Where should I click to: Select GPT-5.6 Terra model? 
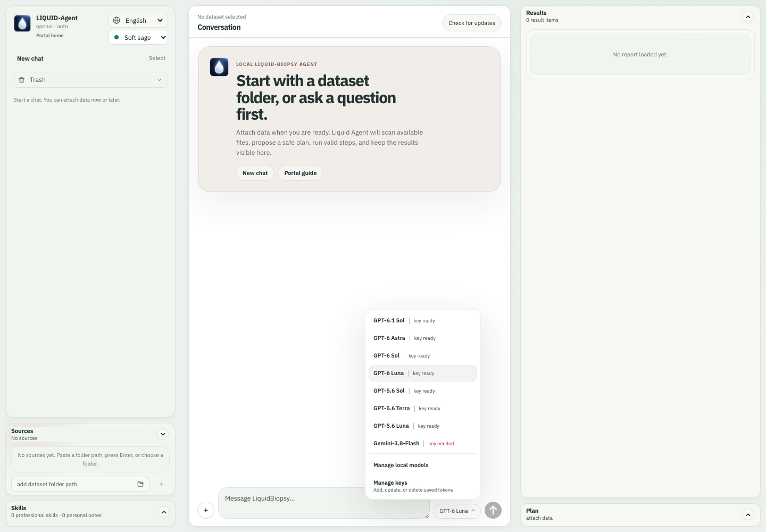pos(423,409)
